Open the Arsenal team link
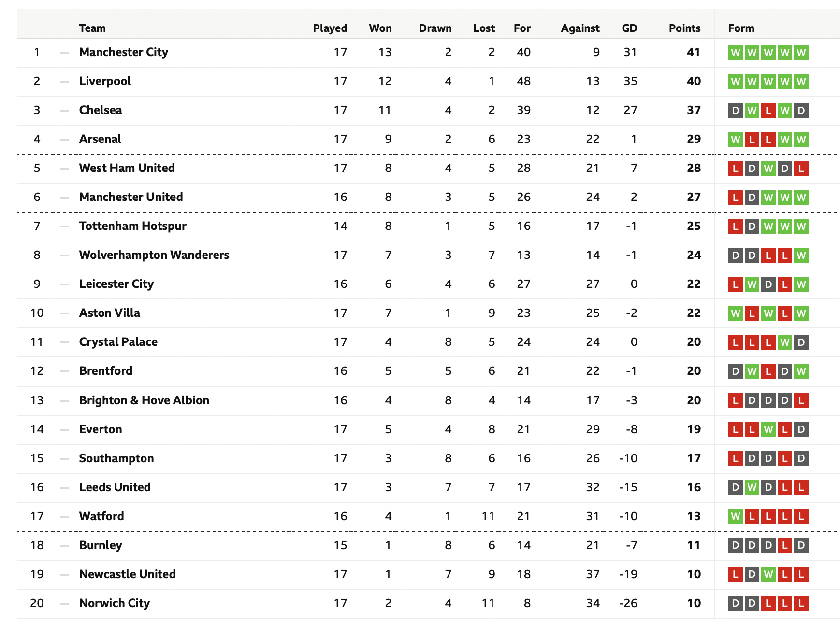840x625 pixels. [100, 139]
